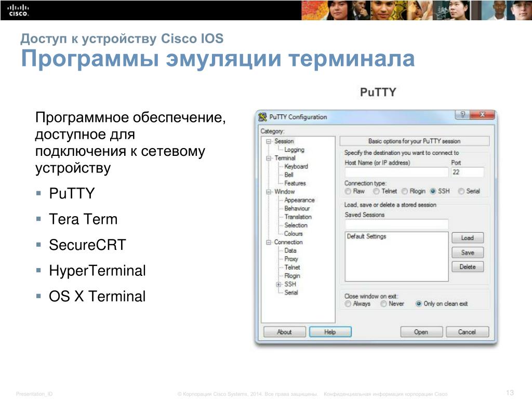
Task: Click the Tera Term bullet text
Action: (83, 219)
